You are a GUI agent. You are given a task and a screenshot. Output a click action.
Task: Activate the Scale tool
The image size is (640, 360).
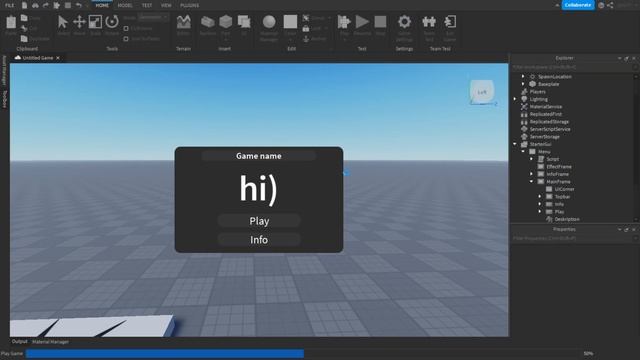pos(96,22)
